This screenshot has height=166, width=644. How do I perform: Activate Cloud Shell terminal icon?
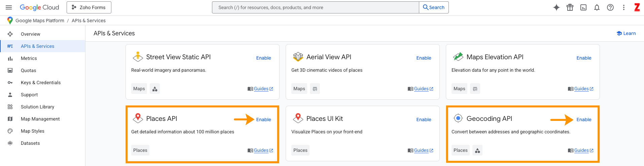[x=583, y=7]
